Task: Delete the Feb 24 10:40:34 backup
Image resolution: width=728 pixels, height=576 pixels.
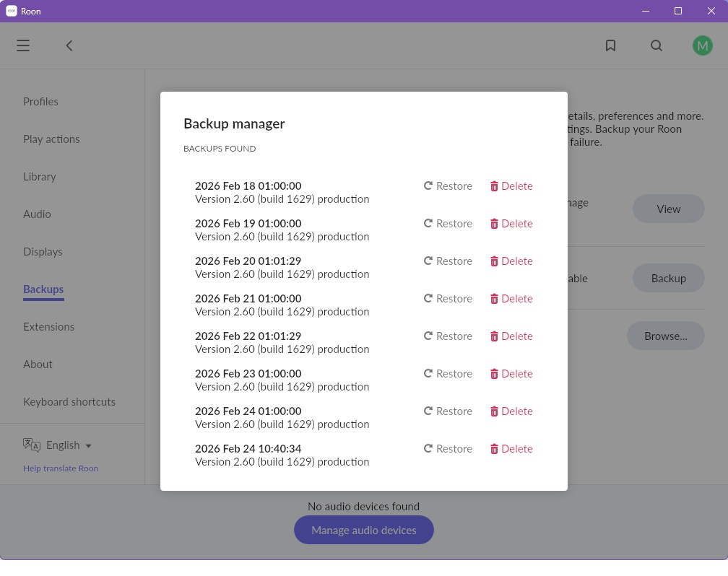Action: [x=511, y=449]
